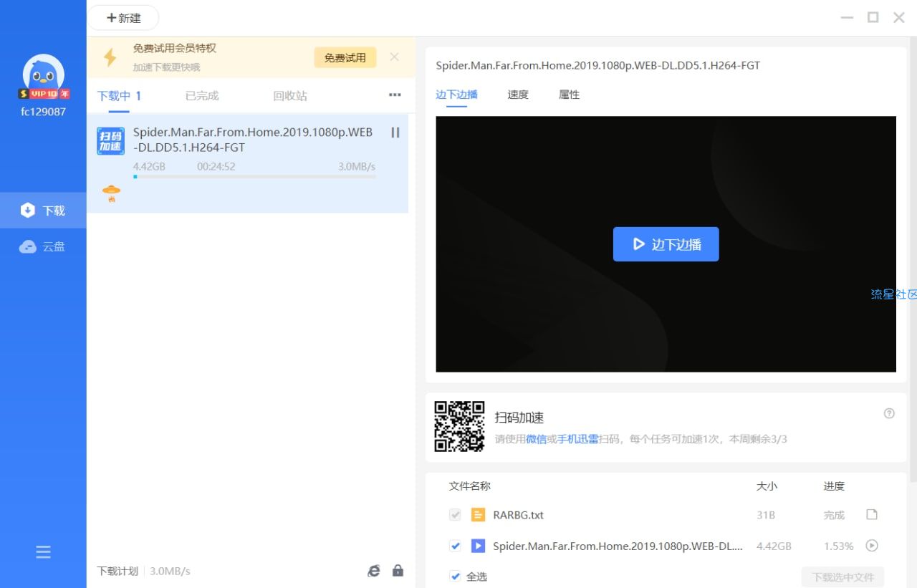Switch to the 下载中 tab
Screen dimensions: 917x588
pyautogui.click(x=119, y=96)
